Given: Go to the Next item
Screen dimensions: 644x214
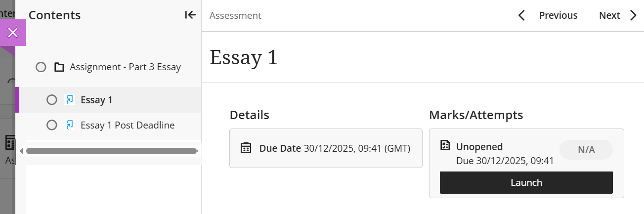Looking at the screenshot, I should 609,15.
